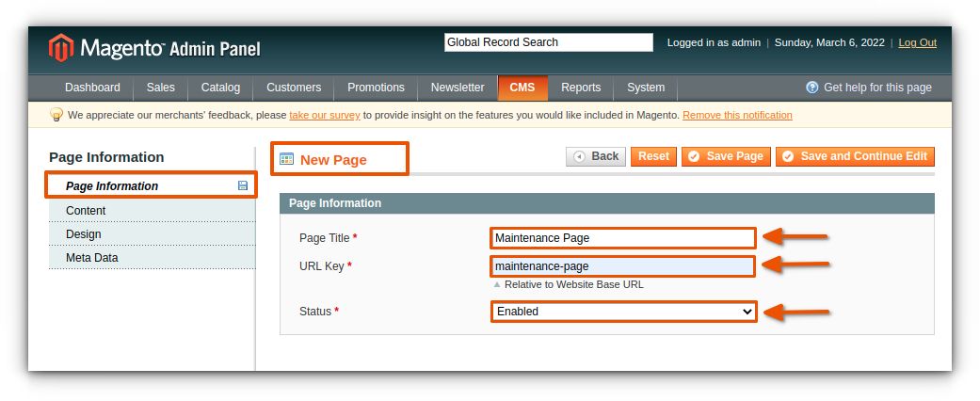
Task: Click the Magento logo icon
Action: (x=61, y=48)
